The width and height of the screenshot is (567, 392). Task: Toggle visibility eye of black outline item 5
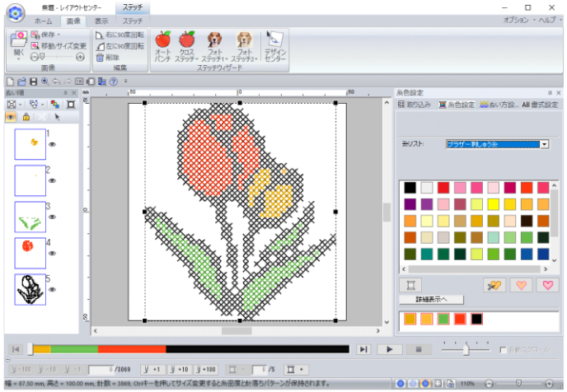52,289
